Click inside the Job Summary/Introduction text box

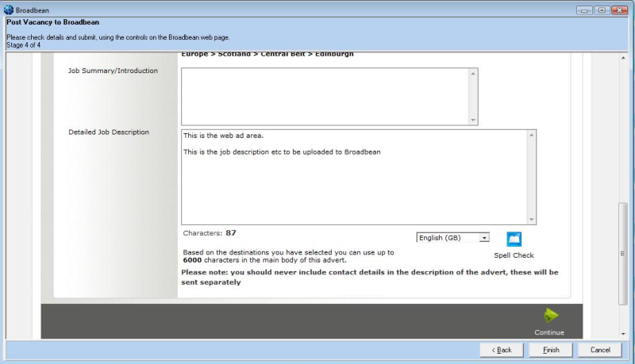(325, 97)
